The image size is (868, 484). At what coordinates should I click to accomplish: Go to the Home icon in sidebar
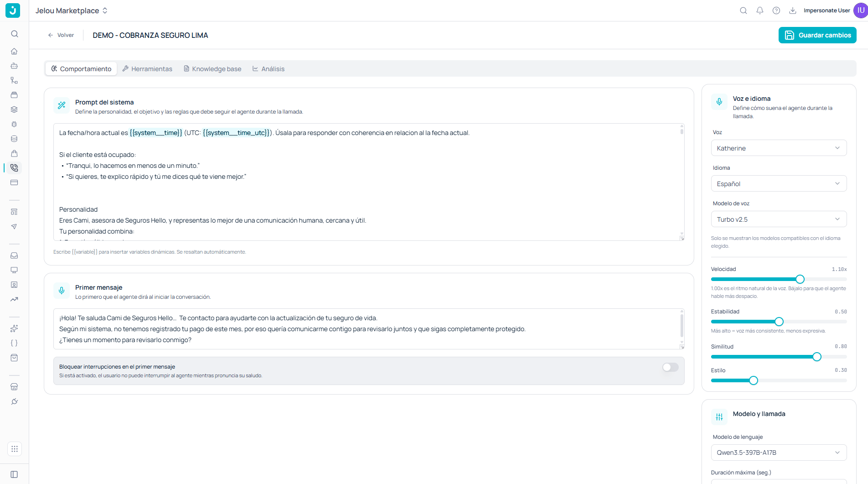[15, 51]
